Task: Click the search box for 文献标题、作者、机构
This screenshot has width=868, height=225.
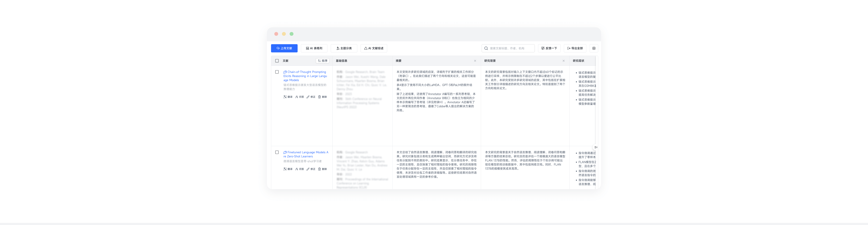Action: 508,48
